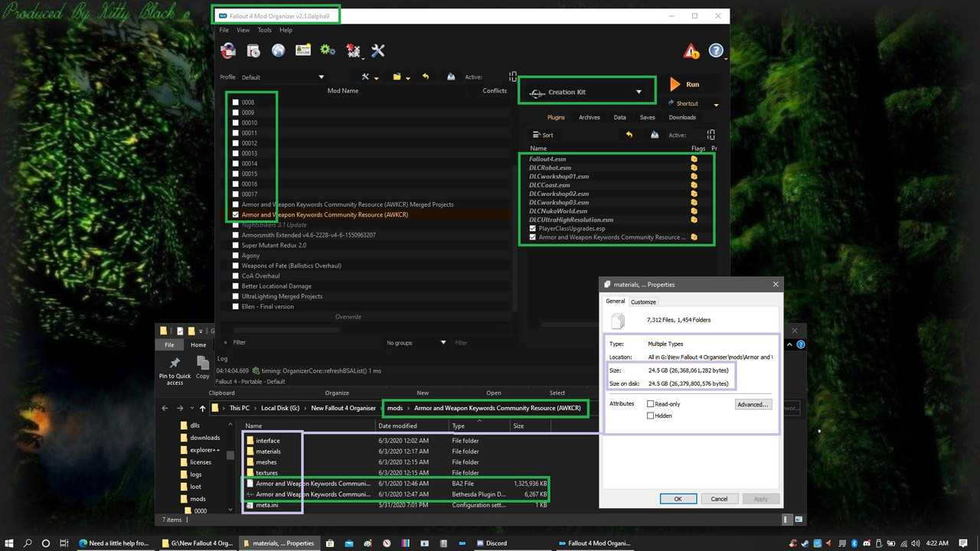This screenshot has width=980, height=551.
Task: Open the View menu
Action: (243, 30)
